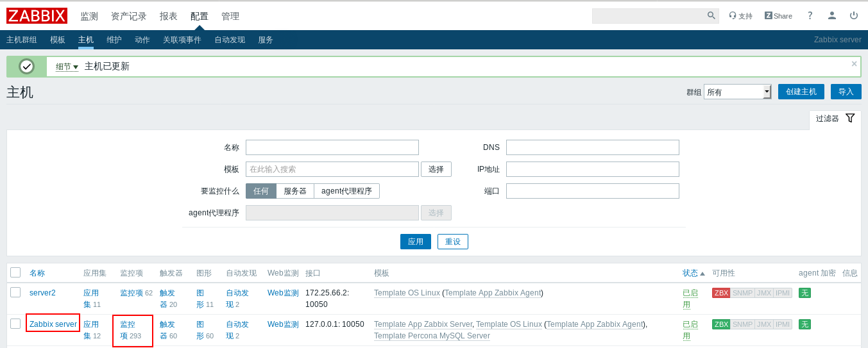Go to 动作 submenu
This screenshot has width=868, height=348.
point(142,40)
